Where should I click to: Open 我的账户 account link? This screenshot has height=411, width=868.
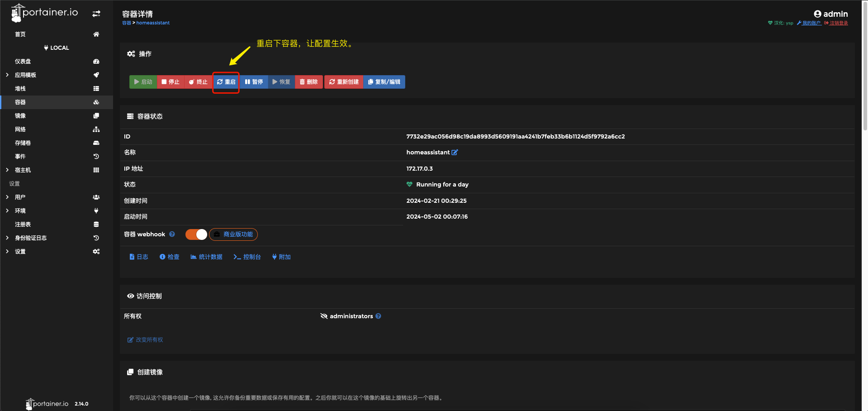tap(809, 23)
